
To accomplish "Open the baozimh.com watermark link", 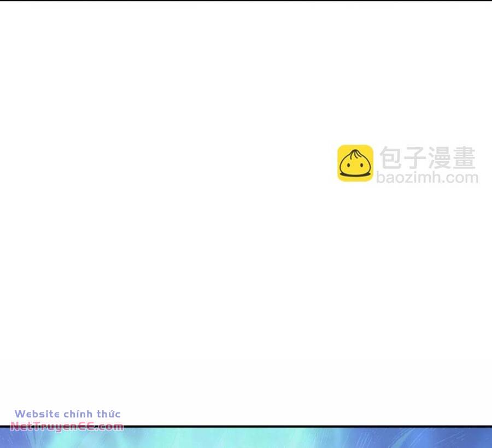I will tap(427, 178).
